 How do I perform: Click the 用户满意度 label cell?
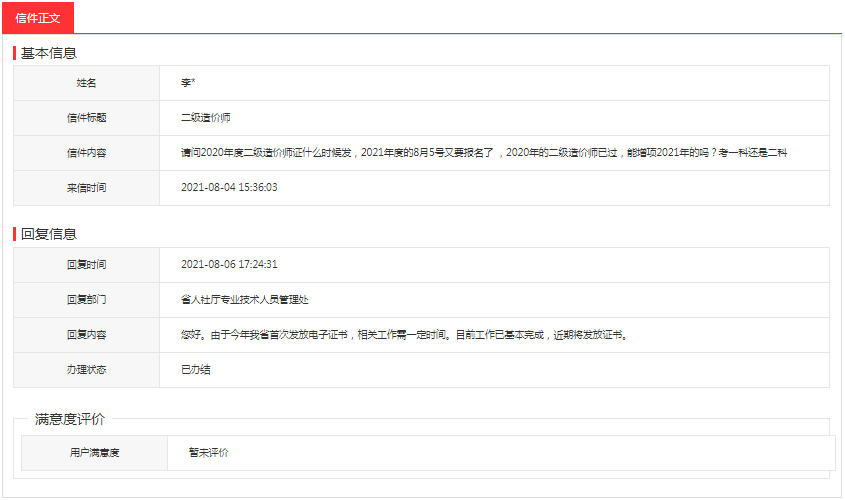[x=94, y=453]
